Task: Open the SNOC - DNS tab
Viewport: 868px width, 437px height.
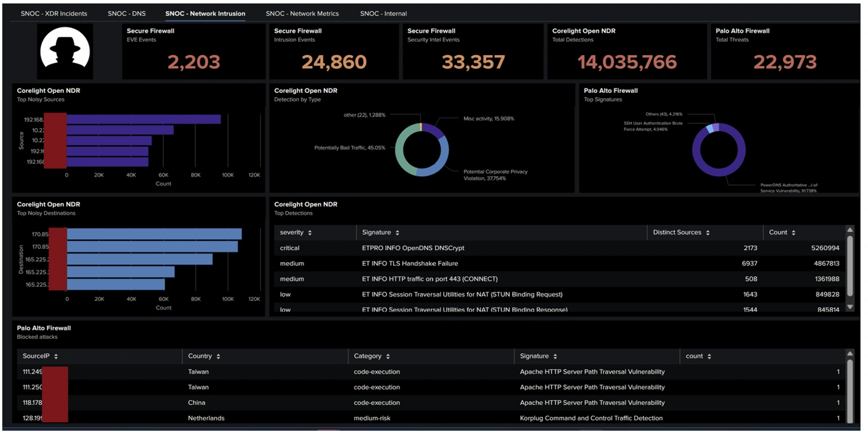Action: tap(126, 13)
